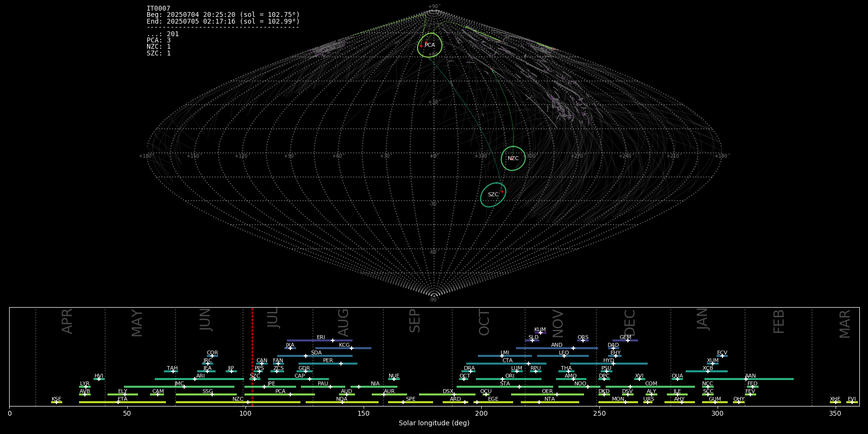Click the 'Solar longitude (deg)' axis title
The width and height of the screenshot is (868, 434).
point(434,423)
